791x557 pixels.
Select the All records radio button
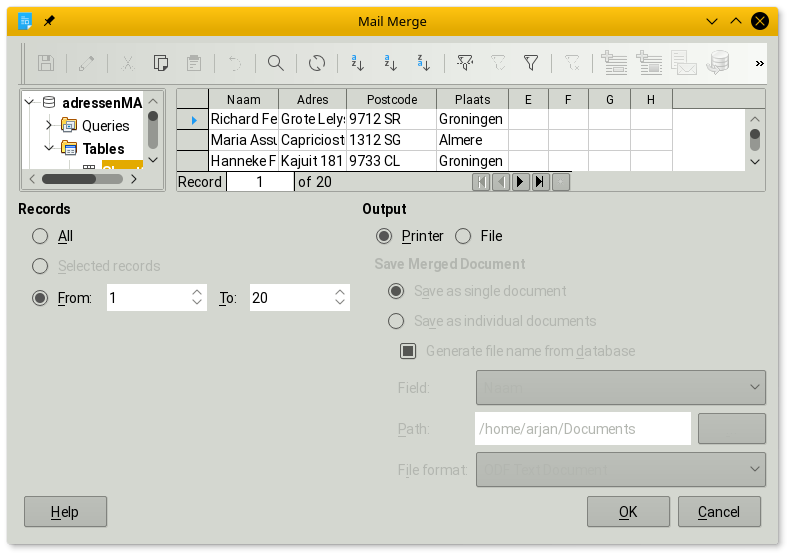pos(40,236)
